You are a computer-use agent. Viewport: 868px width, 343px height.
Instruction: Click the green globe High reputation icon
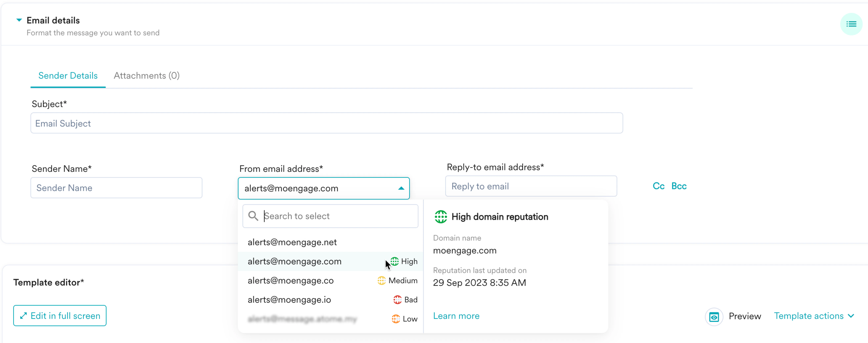point(394,261)
